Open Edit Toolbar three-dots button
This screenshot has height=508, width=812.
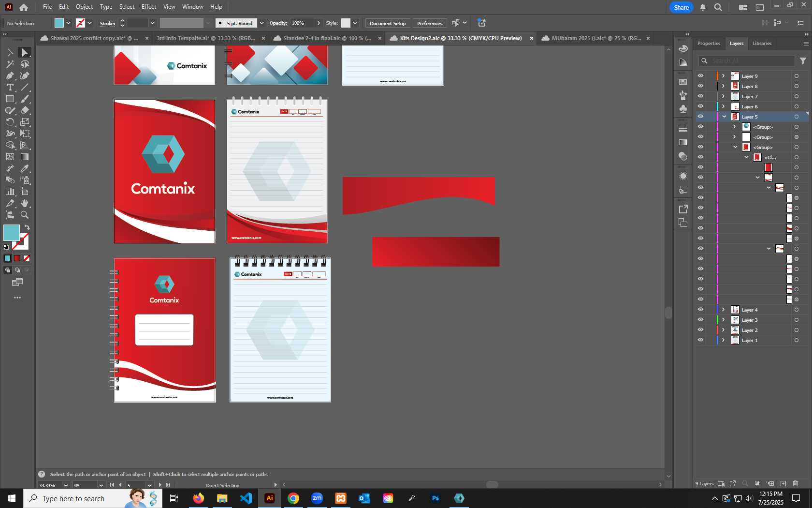[17, 298]
